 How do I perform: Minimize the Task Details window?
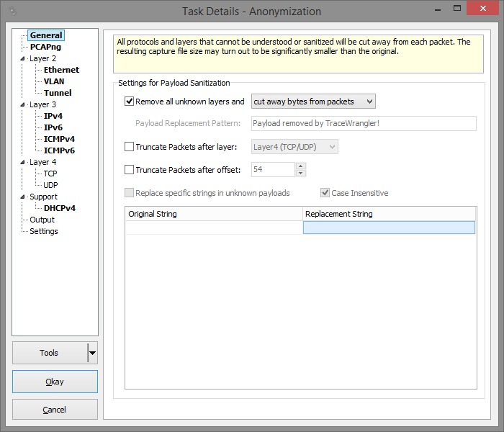pos(438,9)
